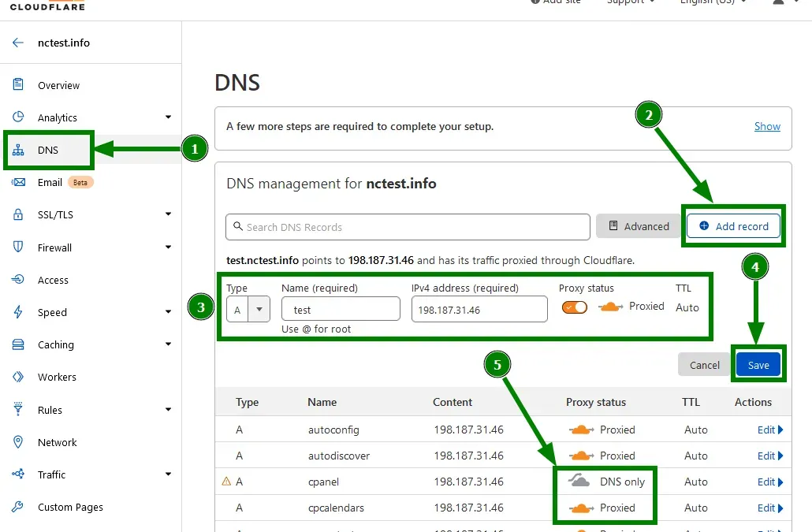
Task: Click the grey DNS only cloud on cpanel row
Action: click(579, 481)
